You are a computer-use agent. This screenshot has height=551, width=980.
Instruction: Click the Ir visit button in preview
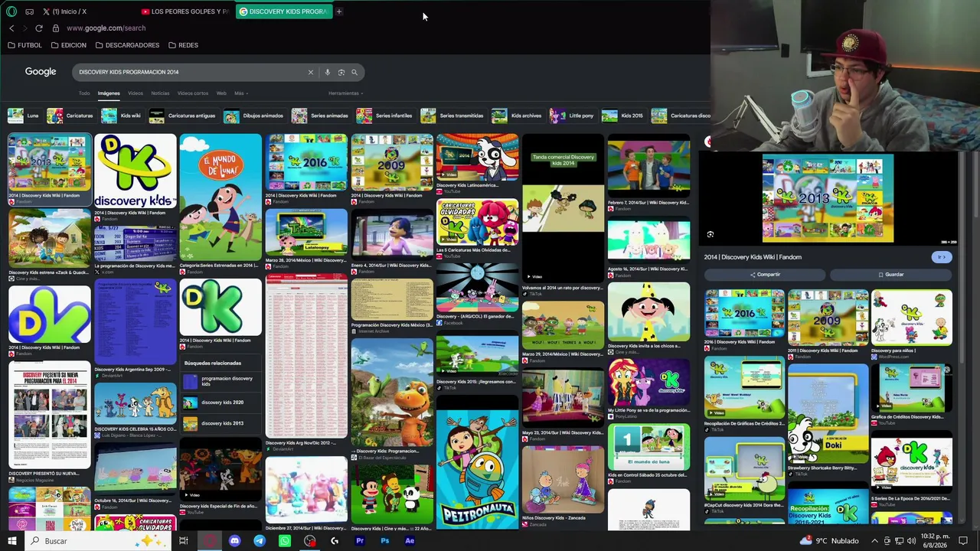[x=941, y=257]
